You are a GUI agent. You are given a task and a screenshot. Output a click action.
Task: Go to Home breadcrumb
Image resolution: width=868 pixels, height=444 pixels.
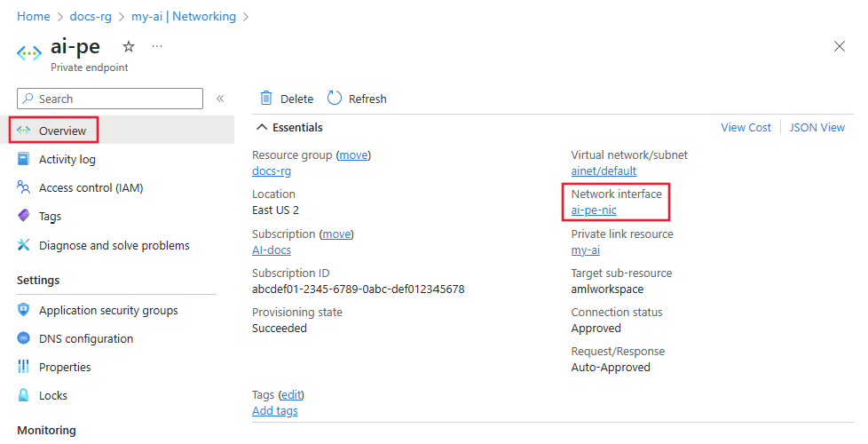tap(33, 17)
